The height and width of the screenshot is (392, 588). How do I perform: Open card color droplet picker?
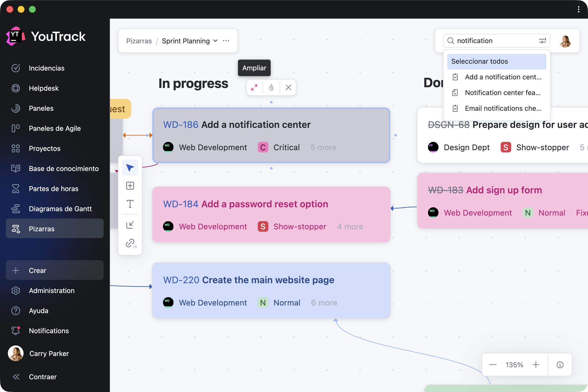tap(271, 87)
